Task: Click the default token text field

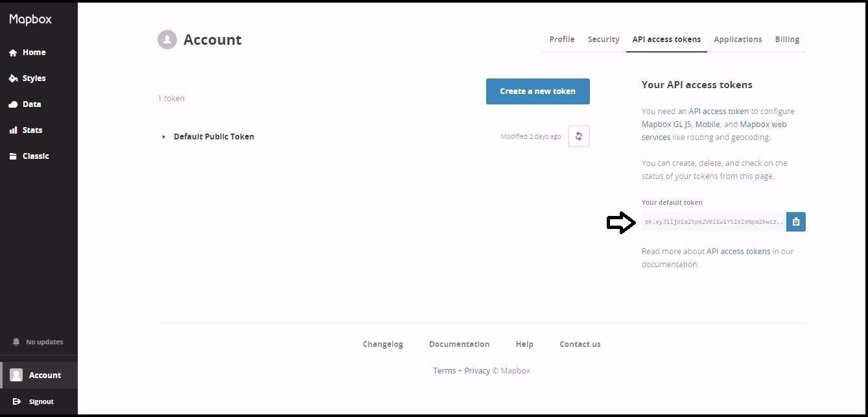Action: [x=714, y=222]
